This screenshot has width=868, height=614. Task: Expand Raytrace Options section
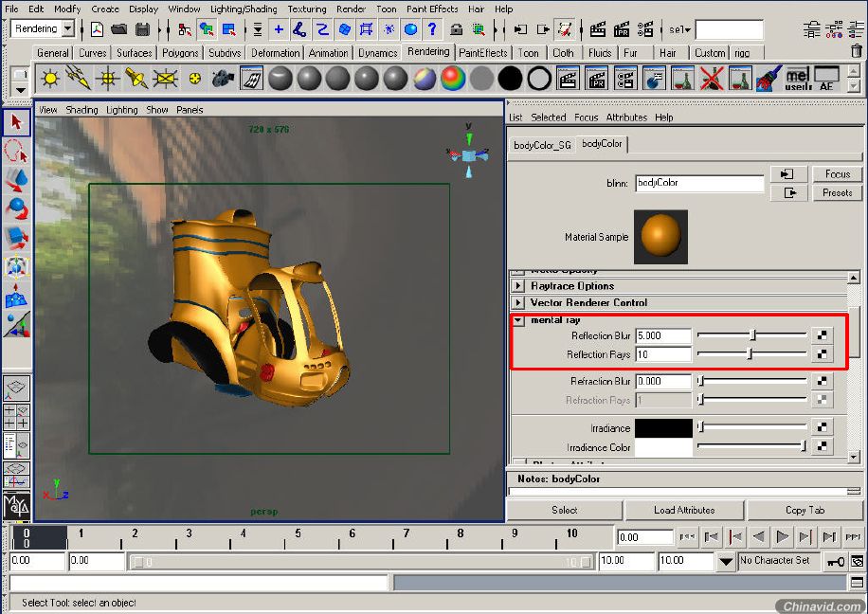point(517,286)
